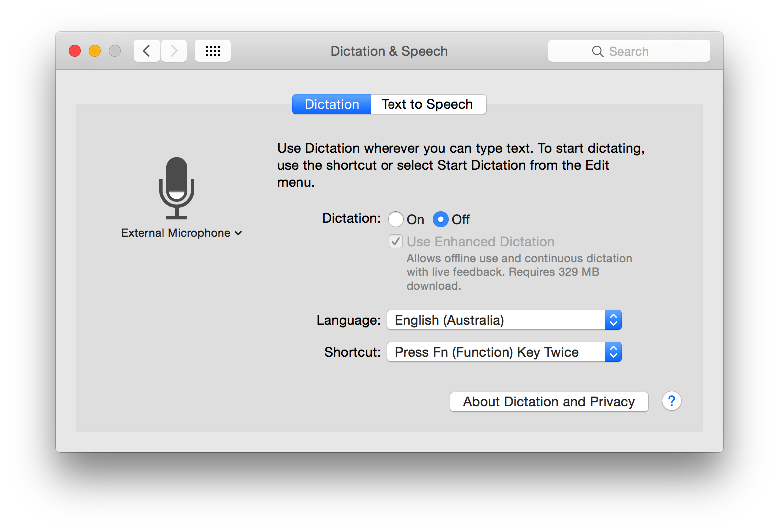779x532 pixels.
Task: Click the 'Requires 329 MB' description text
Action: point(554,272)
